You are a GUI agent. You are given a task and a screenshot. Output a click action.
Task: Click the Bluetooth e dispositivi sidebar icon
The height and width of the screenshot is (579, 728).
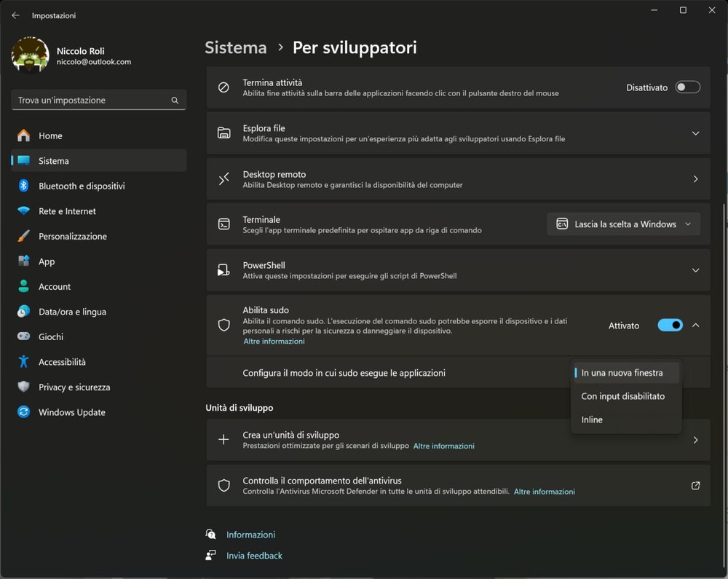(24, 186)
